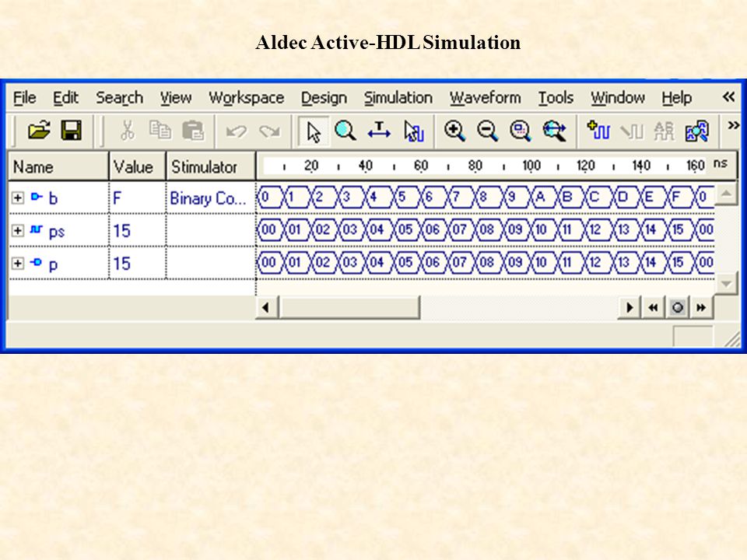Open the Edit menu
The height and width of the screenshot is (560, 747).
[x=65, y=98]
